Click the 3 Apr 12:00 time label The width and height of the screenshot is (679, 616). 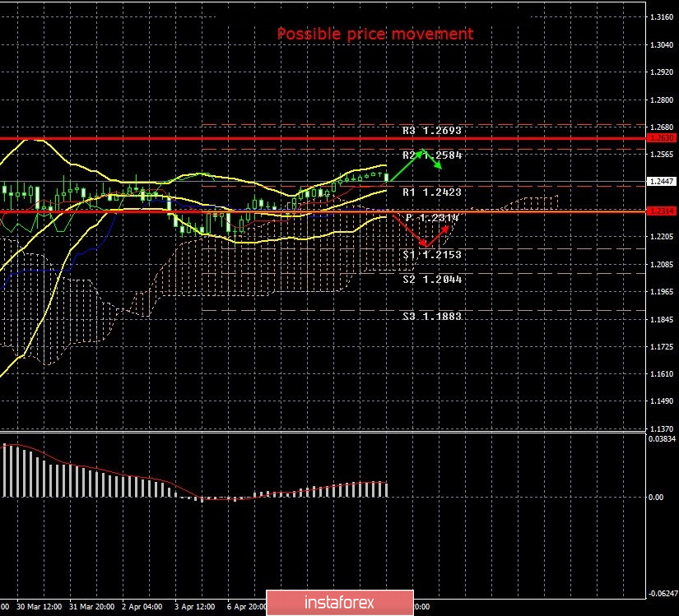coord(195,607)
